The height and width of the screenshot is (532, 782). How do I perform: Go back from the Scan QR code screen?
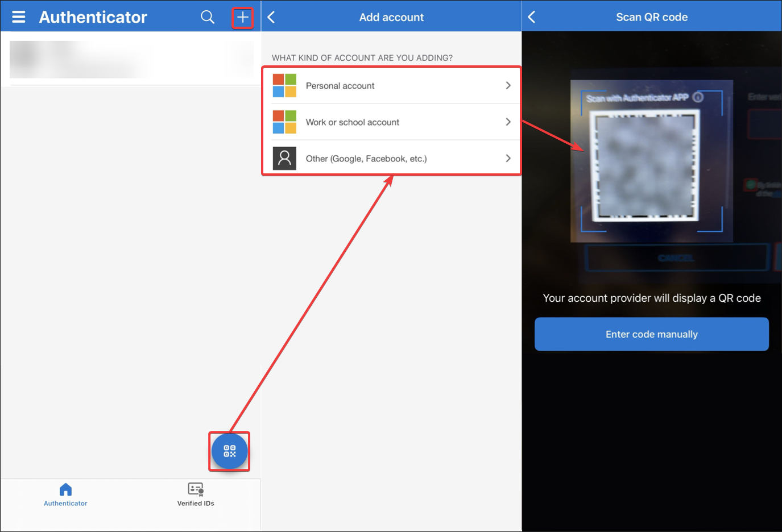pyautogui.click(x=532, y=17)
